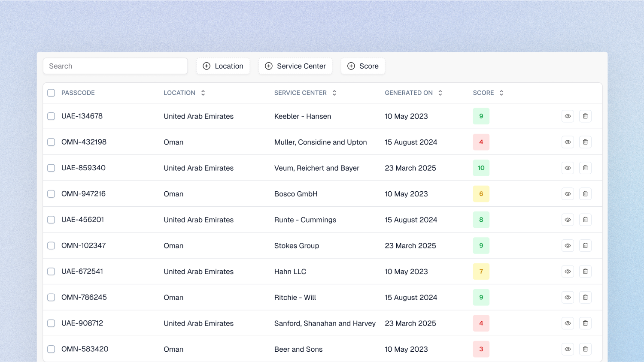
Task: Click the green score badge 10
Action: click(x=481, y=168)
